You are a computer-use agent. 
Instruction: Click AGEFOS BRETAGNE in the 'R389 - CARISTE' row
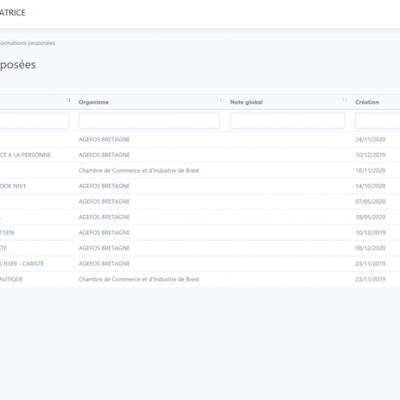pos(104,264)
